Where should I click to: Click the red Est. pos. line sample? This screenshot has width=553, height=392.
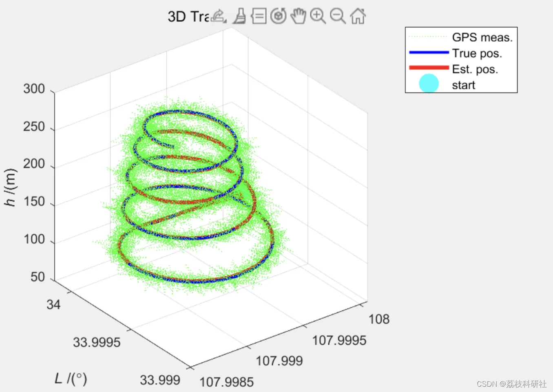point(429,68)
